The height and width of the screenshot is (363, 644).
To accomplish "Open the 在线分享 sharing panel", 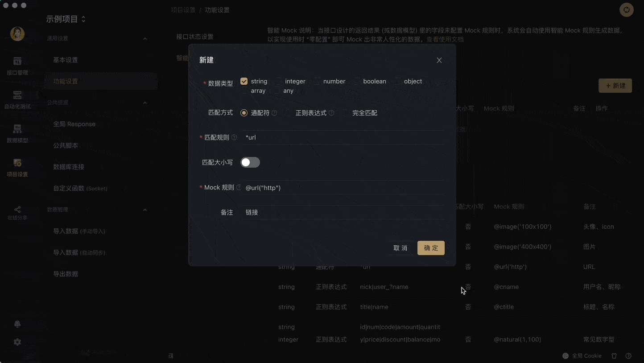I will [17, 213].
